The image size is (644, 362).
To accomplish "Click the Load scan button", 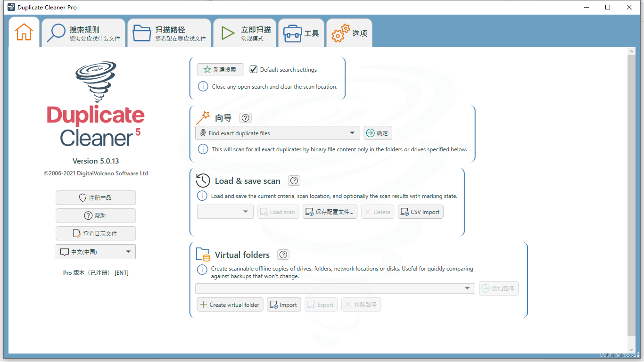I will 278,212.
